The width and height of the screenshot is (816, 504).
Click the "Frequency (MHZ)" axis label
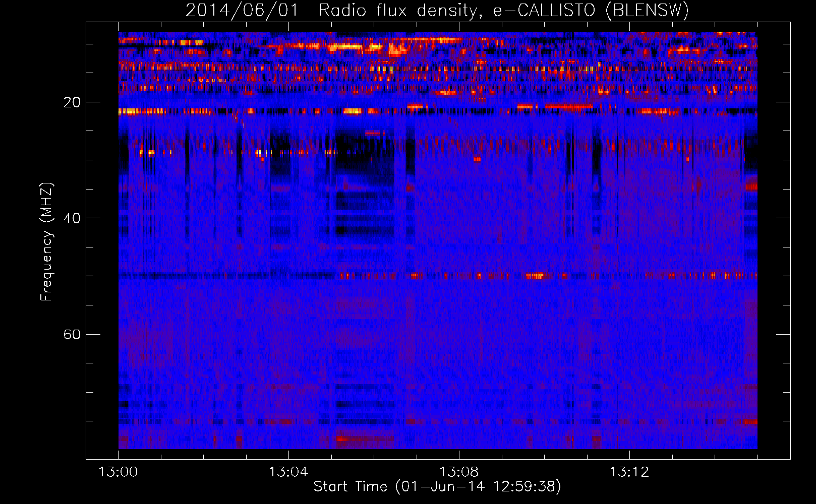pos(46,242)
